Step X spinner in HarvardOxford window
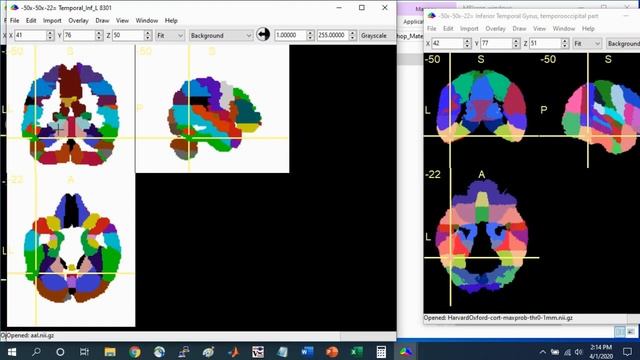This screenshot has width=640, height=360. pyautogui.click(x=467, y=43)
